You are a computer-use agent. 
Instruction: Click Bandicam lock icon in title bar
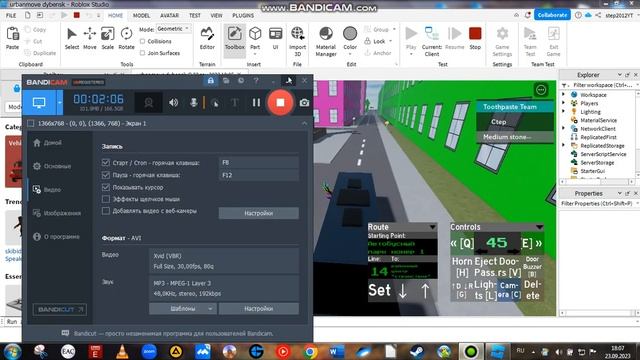point(211,81)
